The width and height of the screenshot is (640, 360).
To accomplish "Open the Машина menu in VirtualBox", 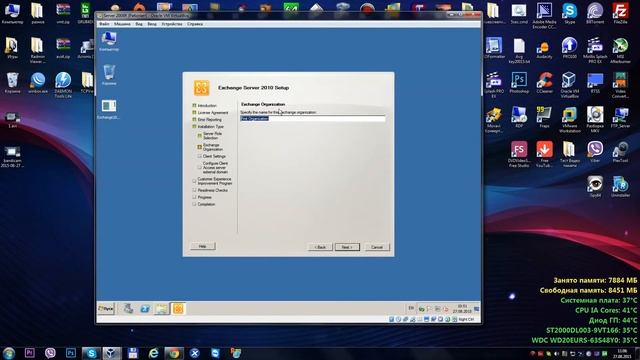I will 122,24.
